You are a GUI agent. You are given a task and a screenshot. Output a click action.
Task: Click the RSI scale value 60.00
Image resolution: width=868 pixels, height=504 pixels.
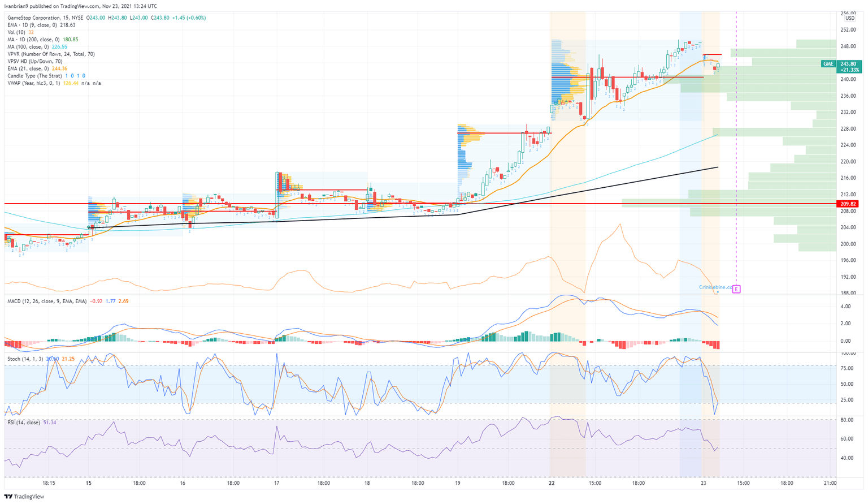point(847,439)
